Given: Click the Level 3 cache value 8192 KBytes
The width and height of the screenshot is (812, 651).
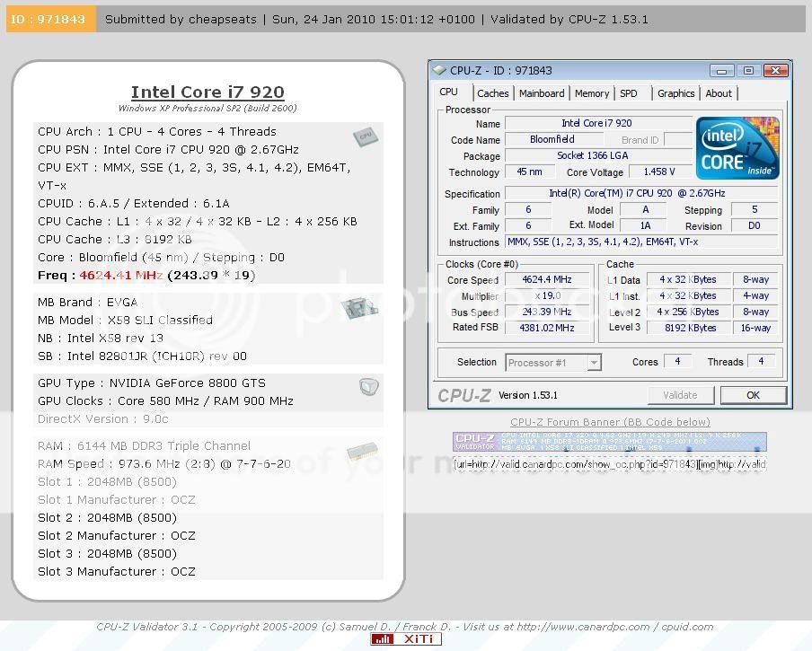Looking at the screenshot, I should pyautogui.click(x=689, y=328).
